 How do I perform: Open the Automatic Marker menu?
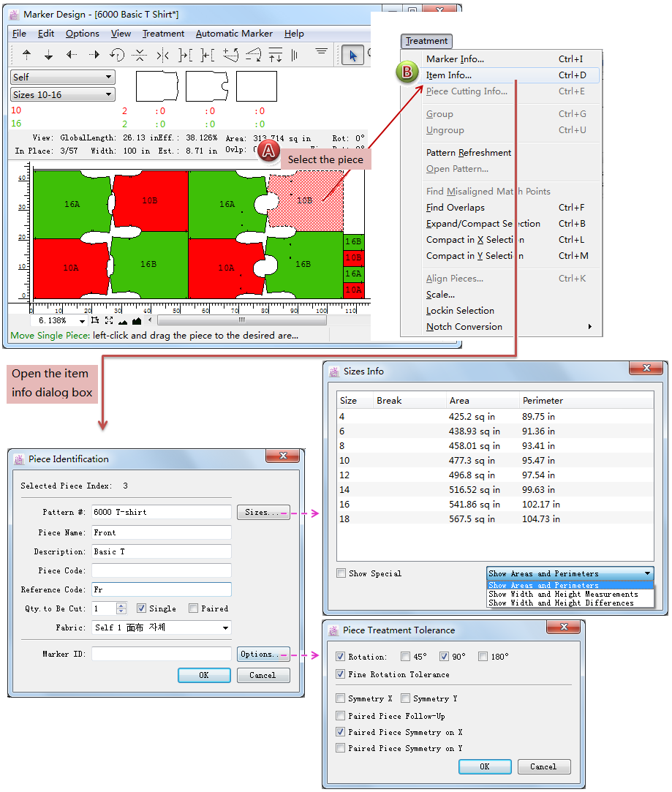(x=234, y=34)
